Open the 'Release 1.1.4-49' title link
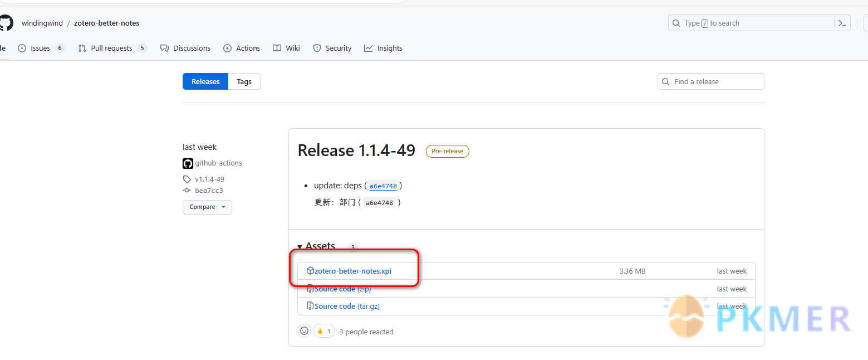The image size is (868, 360). click(356, 150)
